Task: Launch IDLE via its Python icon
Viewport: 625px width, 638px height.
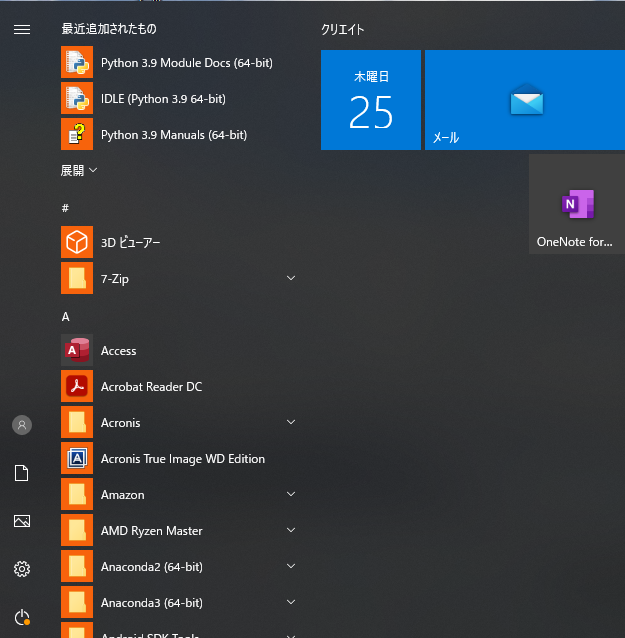Action: (77, 98)
